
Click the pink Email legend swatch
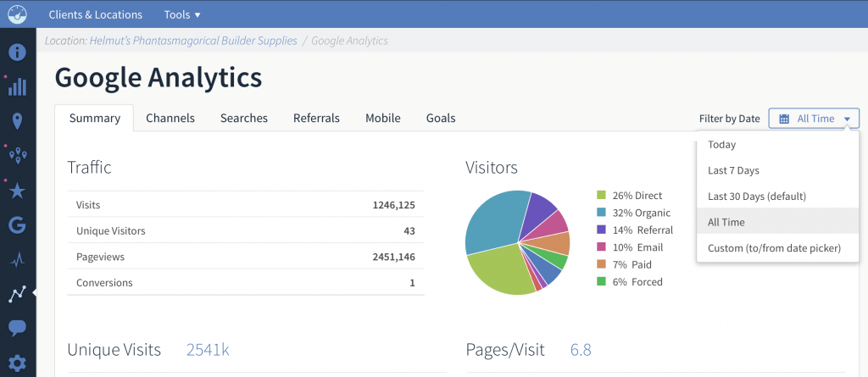pos(601,247)
